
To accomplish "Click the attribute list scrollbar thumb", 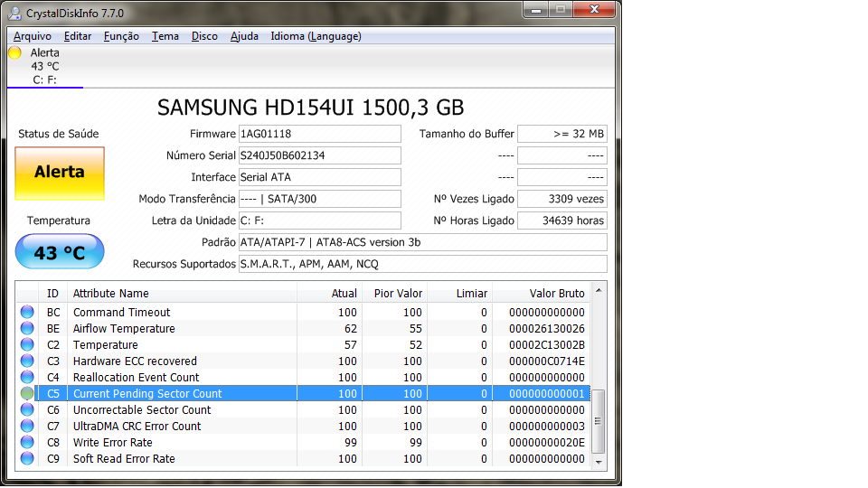I will coord(599,421).
